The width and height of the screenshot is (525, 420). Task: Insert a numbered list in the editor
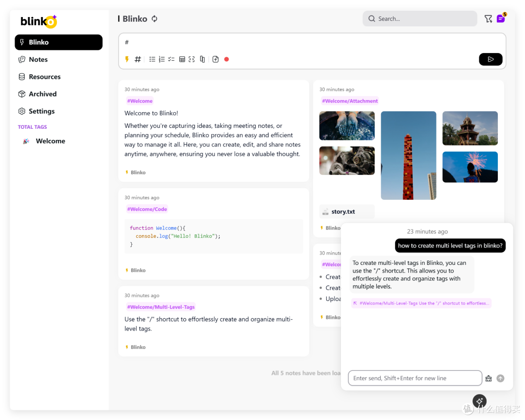(162, 59)
